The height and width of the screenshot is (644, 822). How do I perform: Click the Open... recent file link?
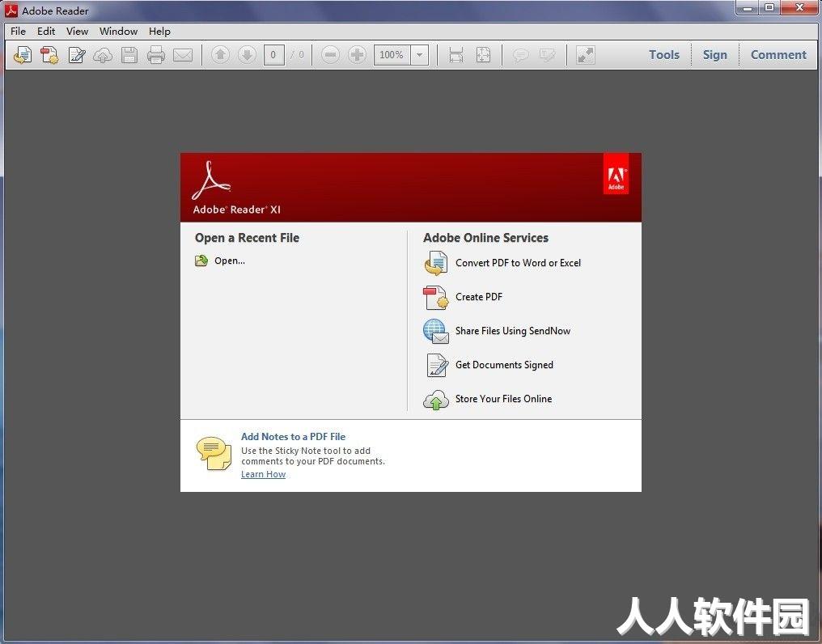tap(230, 261)
